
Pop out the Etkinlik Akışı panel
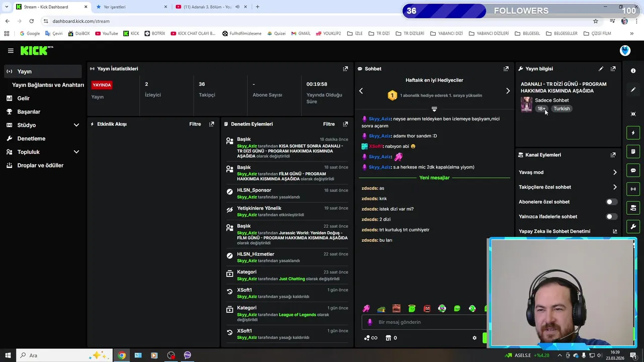211,124
